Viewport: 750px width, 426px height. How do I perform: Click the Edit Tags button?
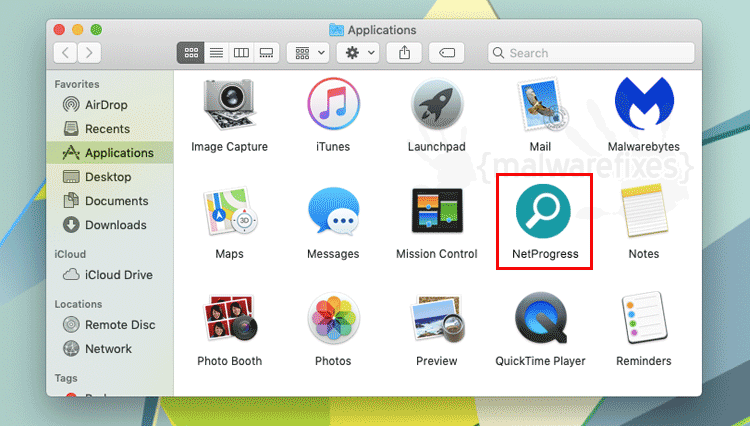click(x=447, y=53)
